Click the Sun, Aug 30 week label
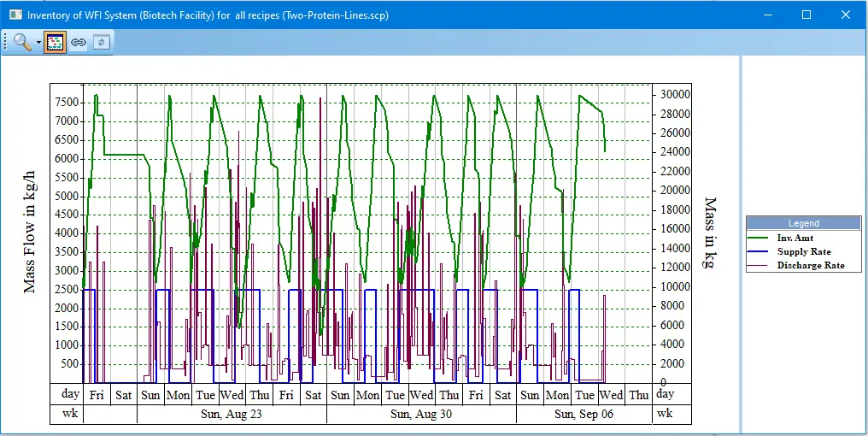Screen dimensions: 868x436 pos(420,414)
